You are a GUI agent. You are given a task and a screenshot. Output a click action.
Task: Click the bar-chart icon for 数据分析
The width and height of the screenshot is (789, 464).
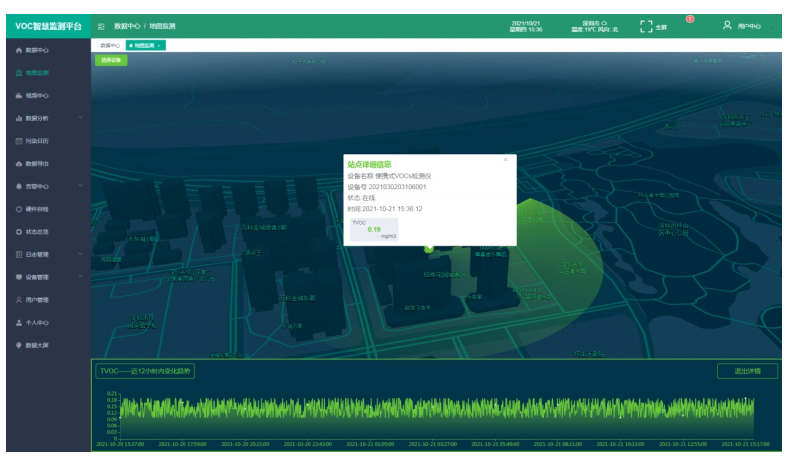(19, 118)
